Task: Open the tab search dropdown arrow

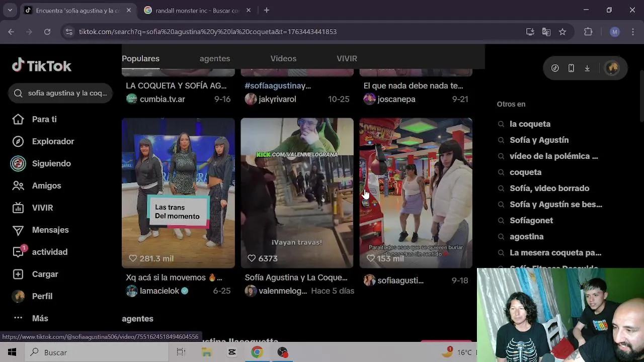Action: point(10,10)
